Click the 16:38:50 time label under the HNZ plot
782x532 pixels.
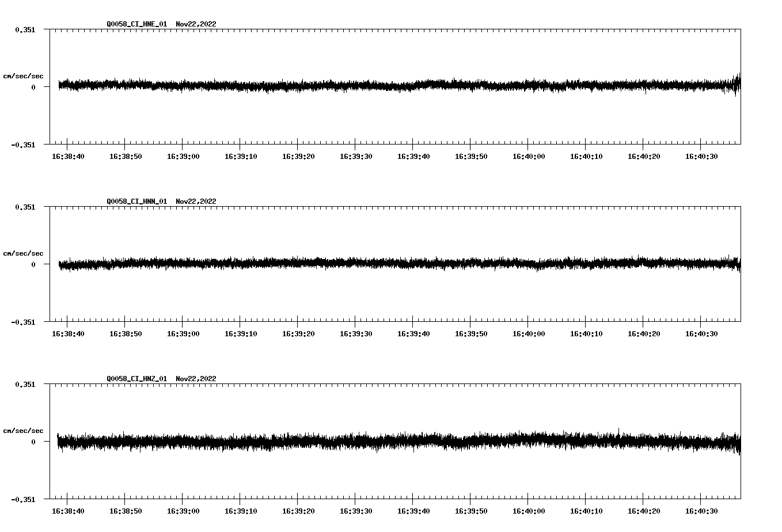tap(126, 511)
